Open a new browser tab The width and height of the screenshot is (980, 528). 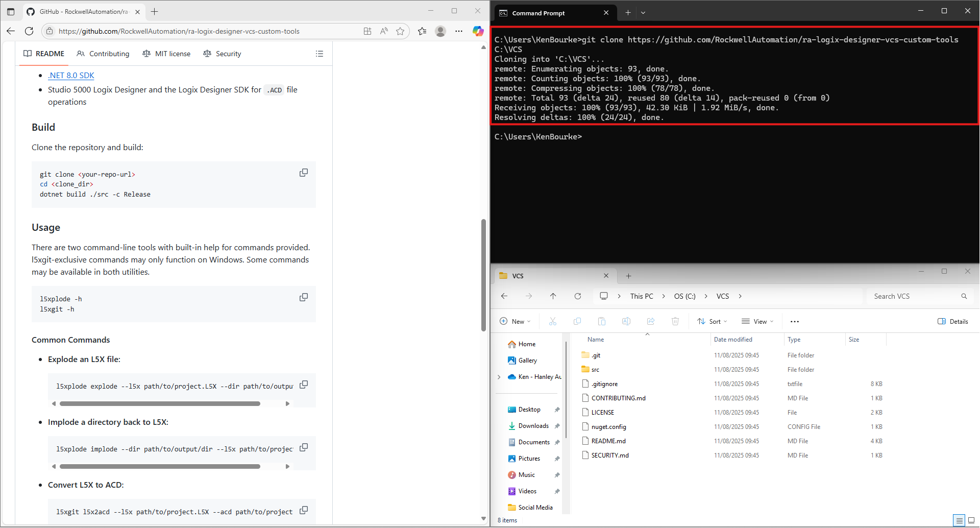pyautogui.click(x=155, y=11)
